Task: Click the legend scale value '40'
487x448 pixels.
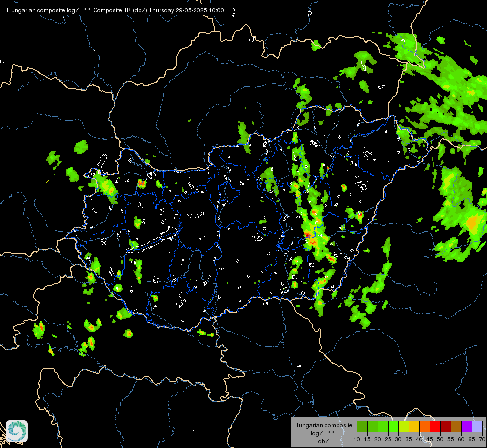Action: (419, 440)
